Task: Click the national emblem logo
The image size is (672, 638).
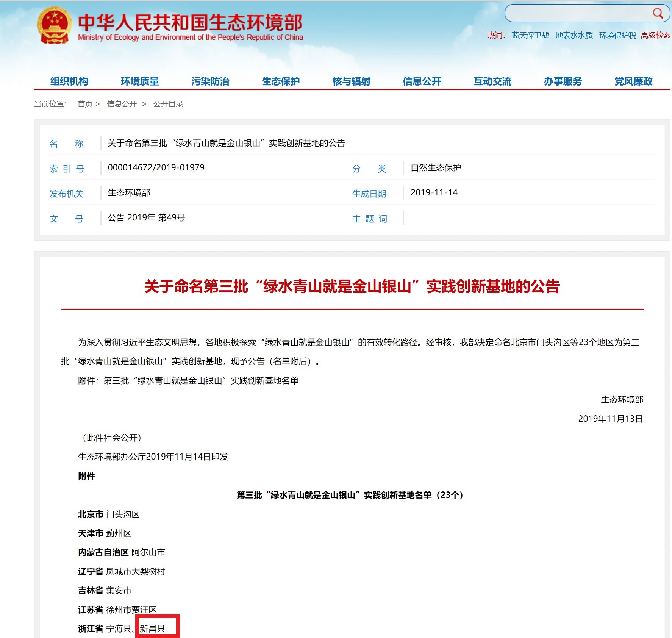Action: tap(54, 26)
